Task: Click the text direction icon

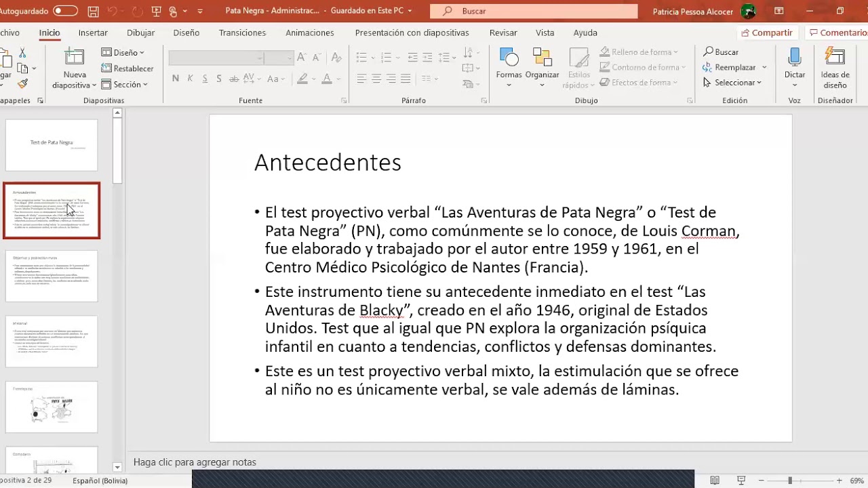Action: (x=469, y=52)
